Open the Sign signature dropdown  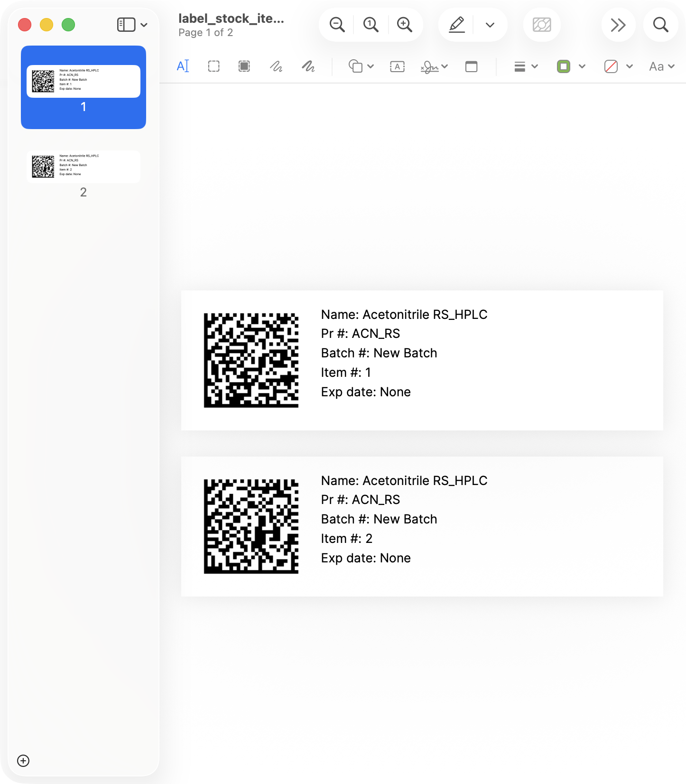(x=434, y=67)
